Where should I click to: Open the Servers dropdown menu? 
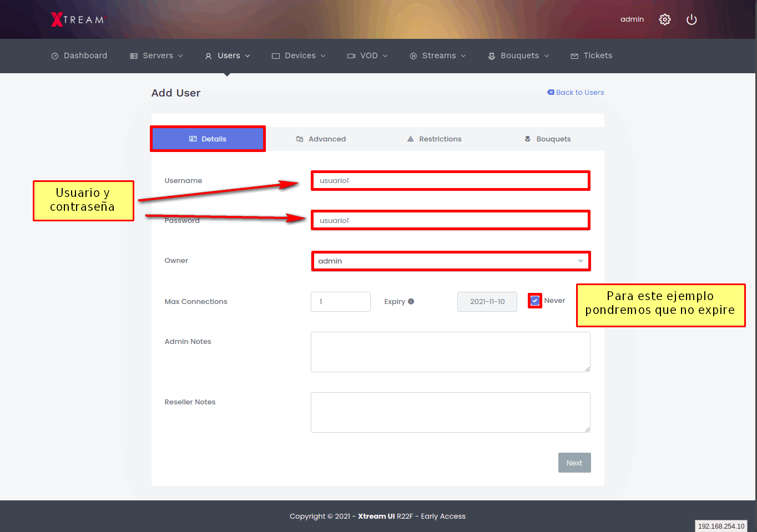click(157, 55)
